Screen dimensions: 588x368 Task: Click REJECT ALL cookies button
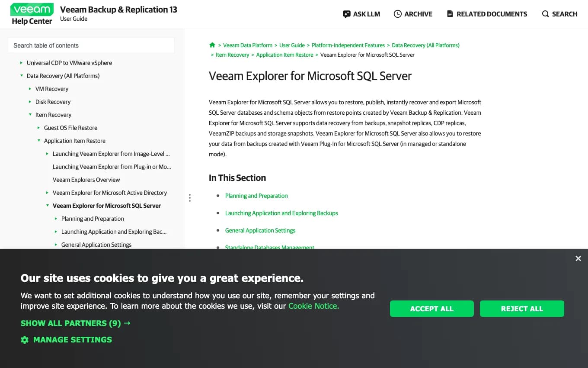coord(522,309)
